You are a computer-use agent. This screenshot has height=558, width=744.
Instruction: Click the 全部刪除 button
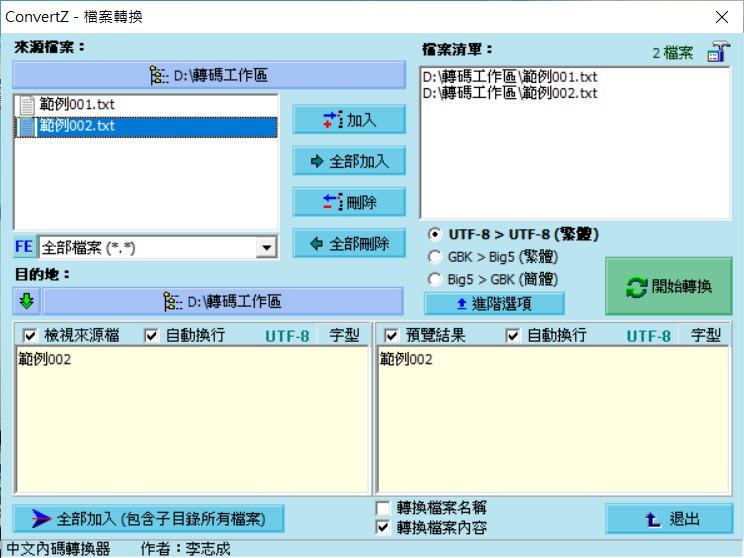(349, 244)
